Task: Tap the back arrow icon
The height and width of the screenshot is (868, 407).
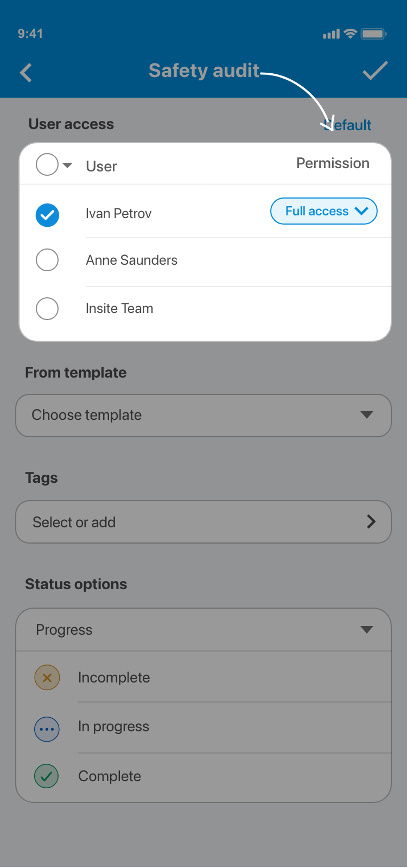Action: tap(26, 73)
